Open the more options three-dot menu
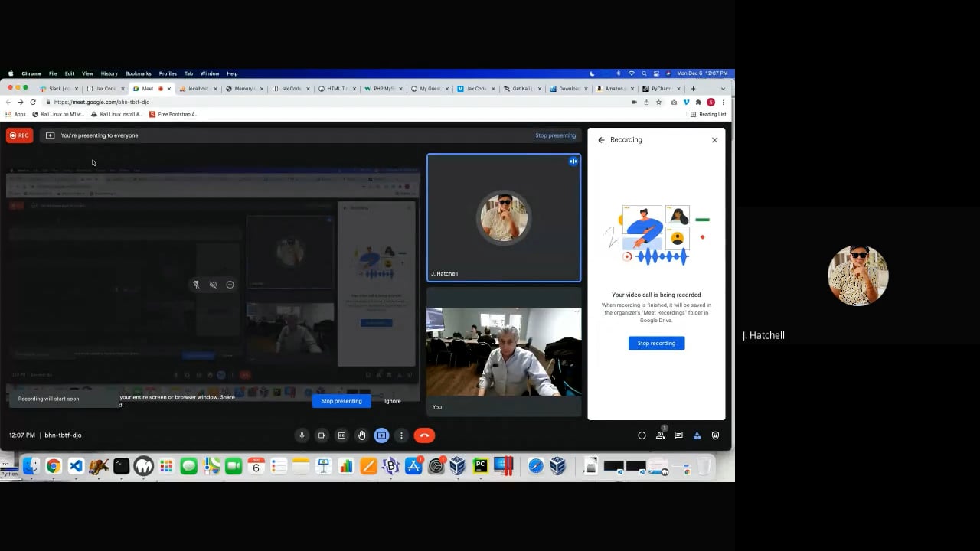This screenshot has height=551, width=980. click(x=401, y=435)
